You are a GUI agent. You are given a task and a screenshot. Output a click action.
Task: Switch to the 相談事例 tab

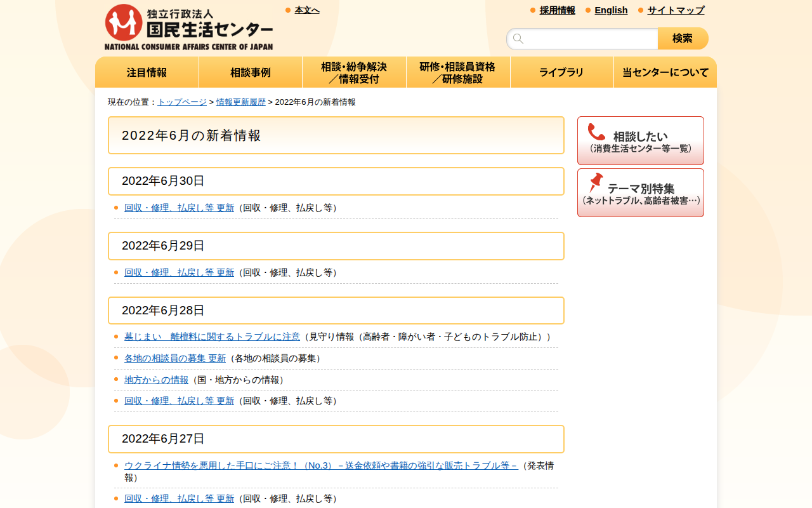tap(250, 72)
